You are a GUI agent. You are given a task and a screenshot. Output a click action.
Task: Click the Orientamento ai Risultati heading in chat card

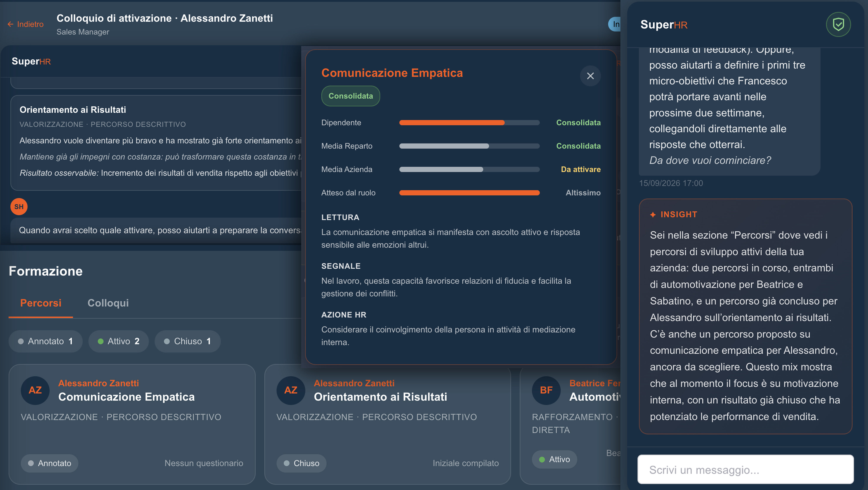(73, 110)
